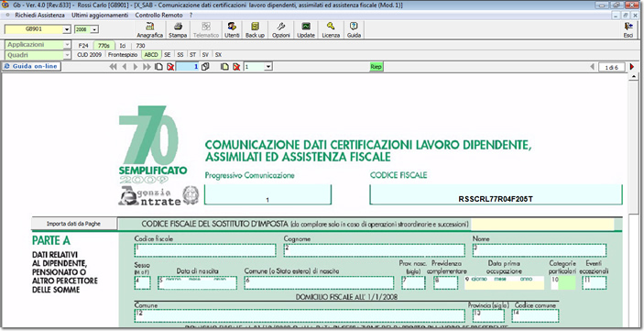Screen dimensions: 644x331
Task: Open Controllo Remoto menu
Action: pyautogui.click(x=159, y=16)
